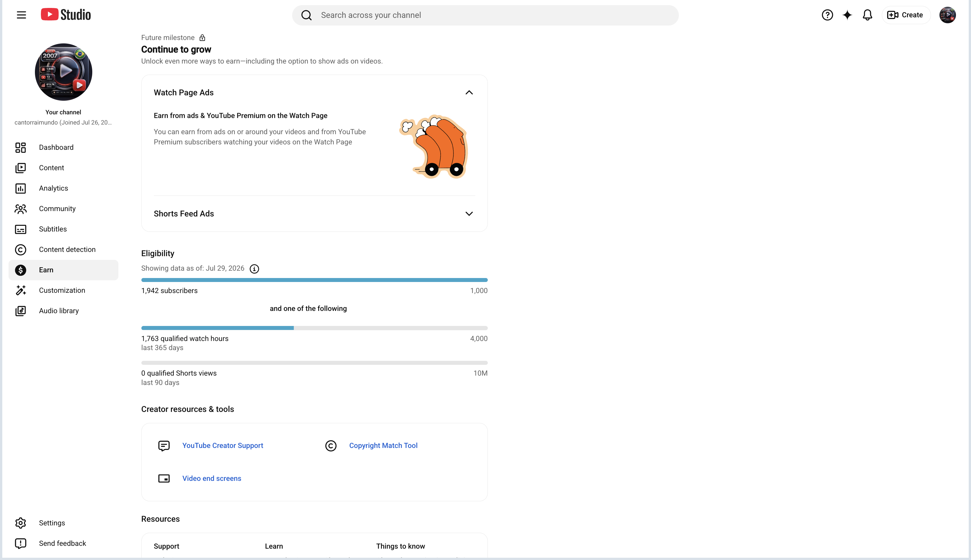
Task: Open the Help question mark icon
Action: tap(827, 15)
